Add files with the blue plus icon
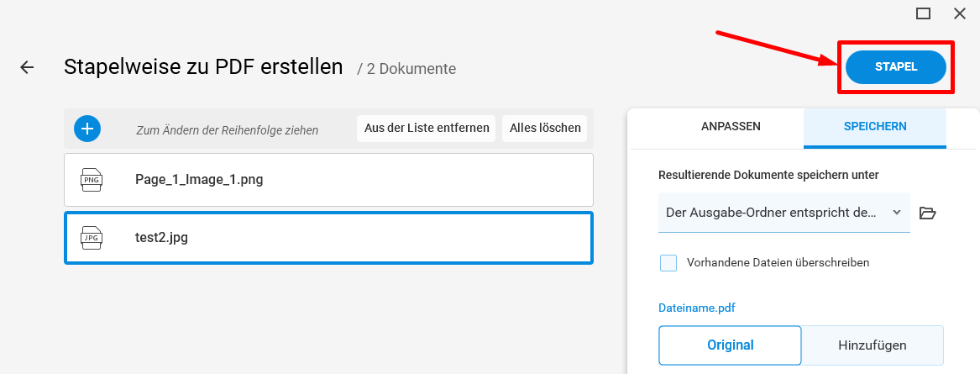Screen dimensions: 980x374 [x=87, y=129]
